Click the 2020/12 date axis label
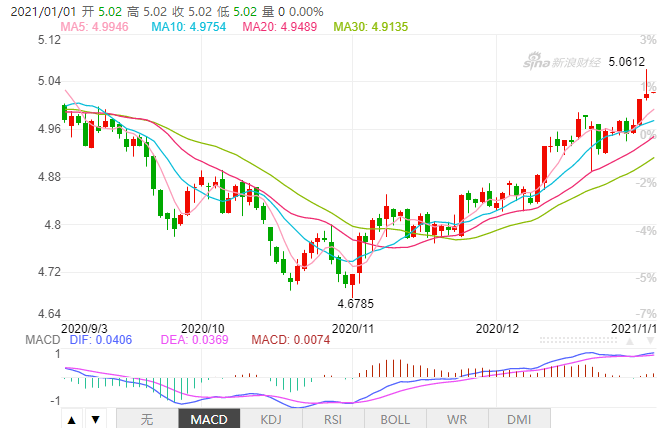This screenshot has height=428, width=661. point(498,328)
